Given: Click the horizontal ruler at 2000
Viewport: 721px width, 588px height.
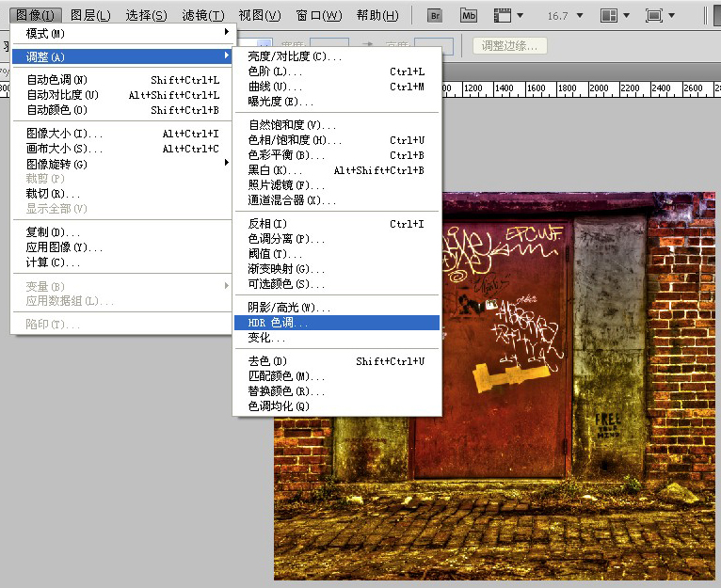Looking at the screenshot, I should pos(599,88).
